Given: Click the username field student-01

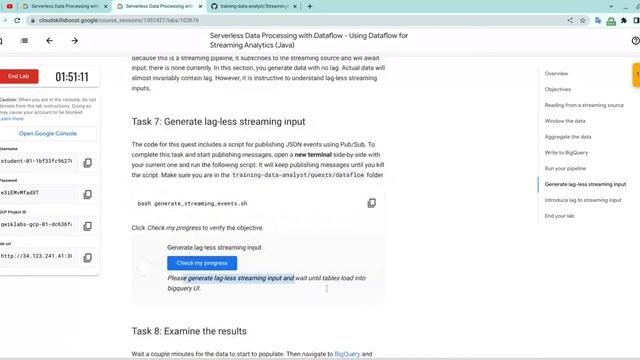Looking at the screenshot, I should click(x=38, y=161).
